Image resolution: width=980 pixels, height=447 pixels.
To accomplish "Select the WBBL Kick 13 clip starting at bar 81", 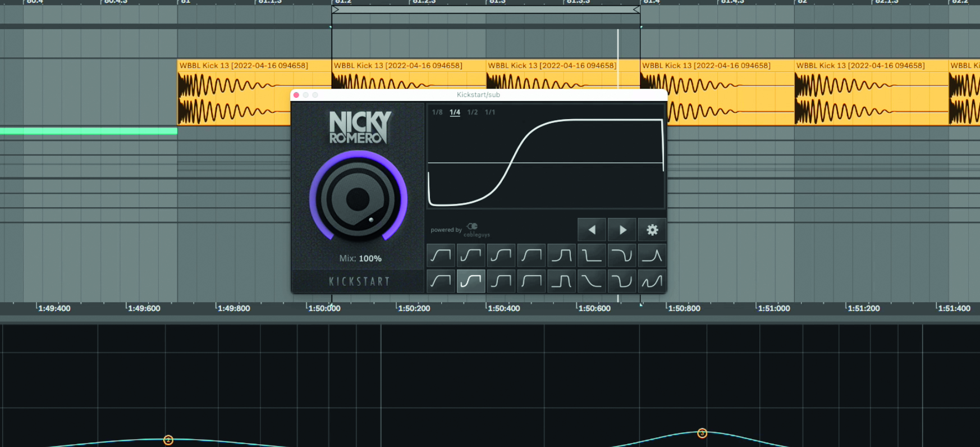I will pyautogui.click(x=254, y=92).
